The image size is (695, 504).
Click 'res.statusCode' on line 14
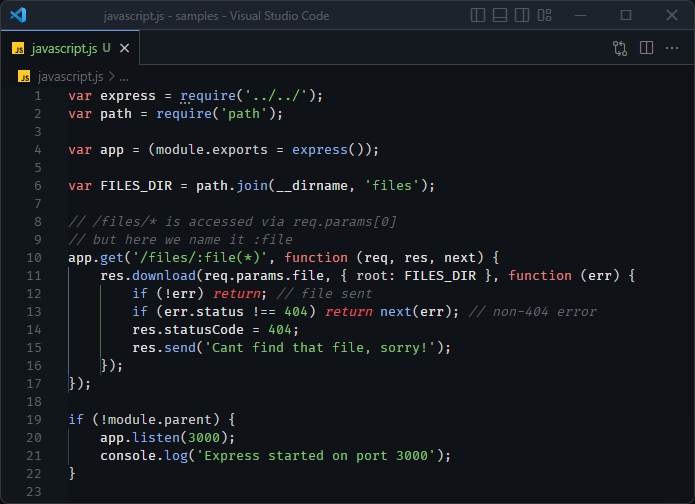[188, 330]
